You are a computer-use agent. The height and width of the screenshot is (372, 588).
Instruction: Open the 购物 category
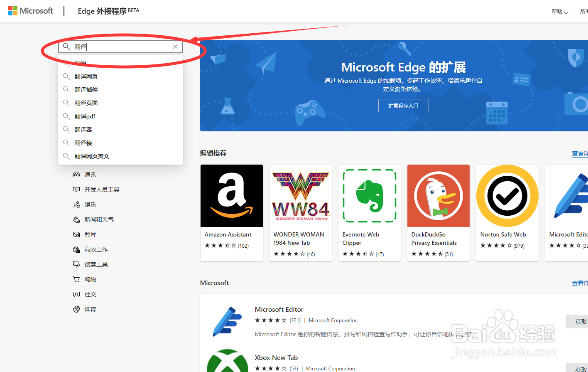pos(90,279)
